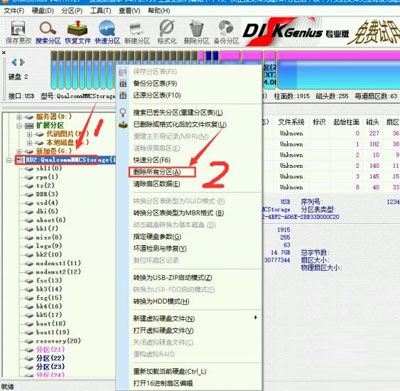Expand the 服务器(D:) tree node
This screenshot has width=400, height=391.
click(19, 117)
